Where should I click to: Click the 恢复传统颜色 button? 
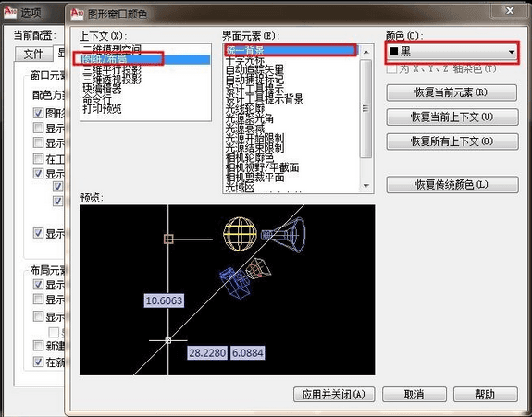(452, 185)
